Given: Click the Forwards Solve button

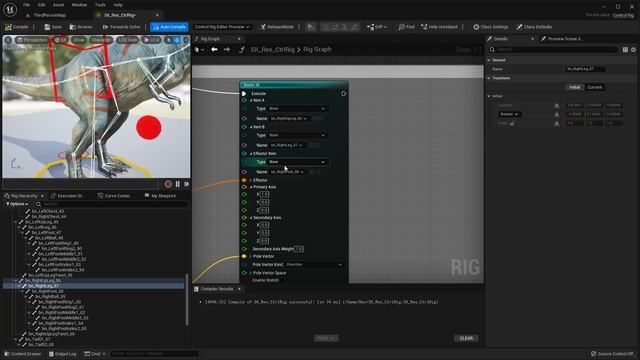Looking at the screenshot, I should pos(122,27).
